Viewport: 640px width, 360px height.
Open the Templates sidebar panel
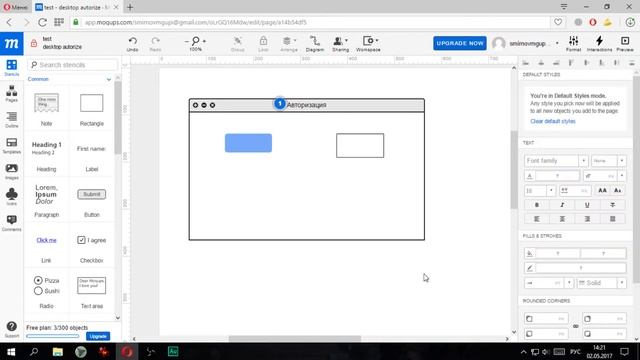11,145
